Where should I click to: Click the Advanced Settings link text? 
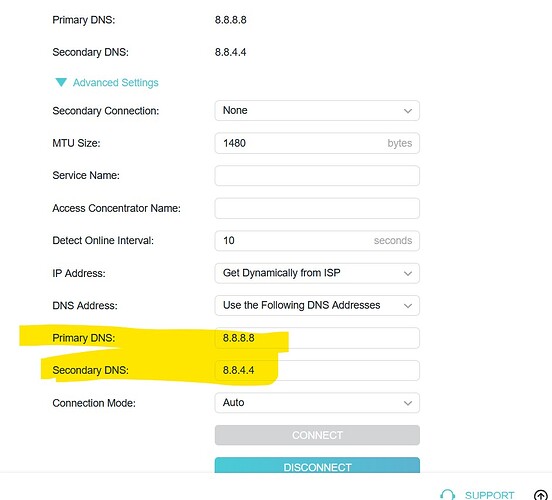coord(115,83)
